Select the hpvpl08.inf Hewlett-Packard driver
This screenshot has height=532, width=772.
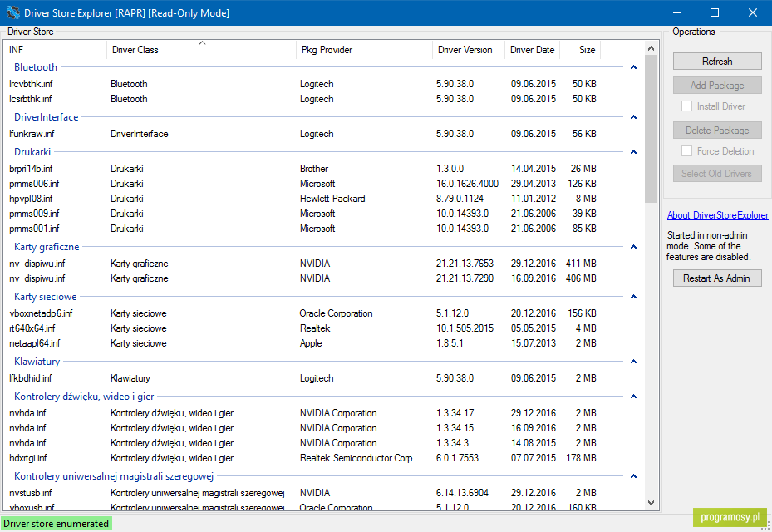click(302, 199)
